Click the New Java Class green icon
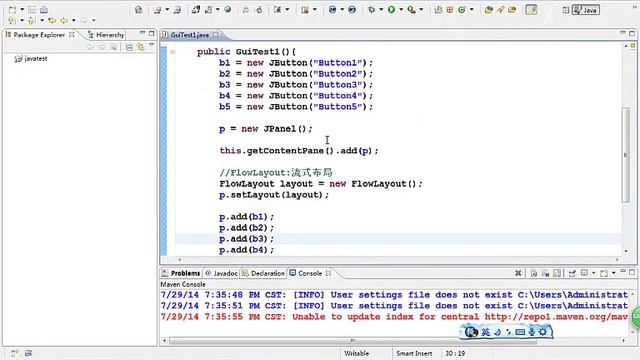Viewport: 640px width, 360px height. click(x=462, y=9)
